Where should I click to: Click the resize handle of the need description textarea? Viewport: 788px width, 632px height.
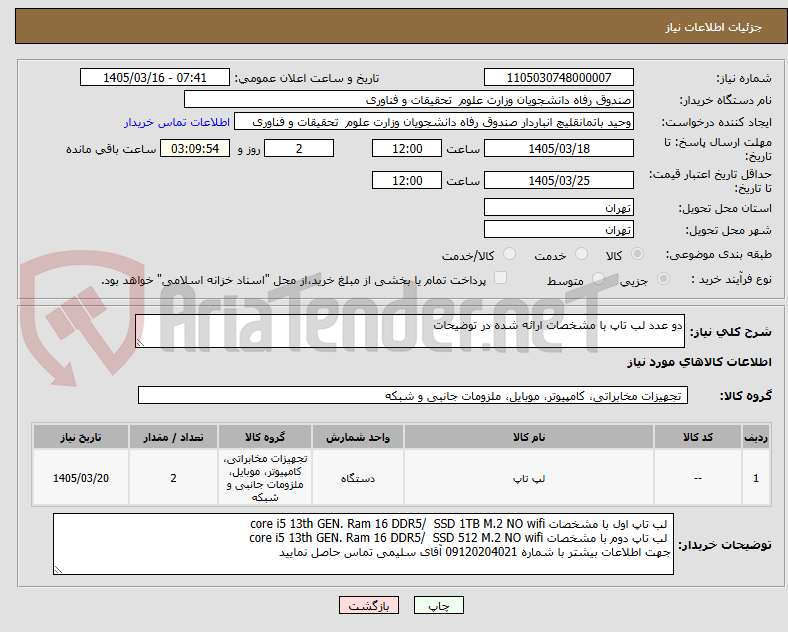140,342
